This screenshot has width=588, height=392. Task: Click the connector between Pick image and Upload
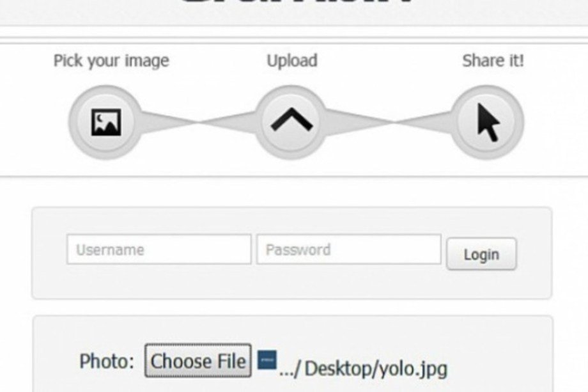pos(199,122)
